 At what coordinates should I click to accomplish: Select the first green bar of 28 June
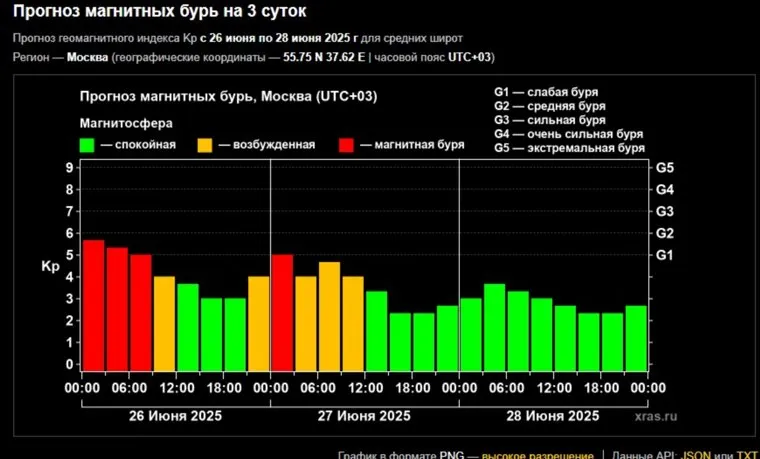(x=470, y=333)
